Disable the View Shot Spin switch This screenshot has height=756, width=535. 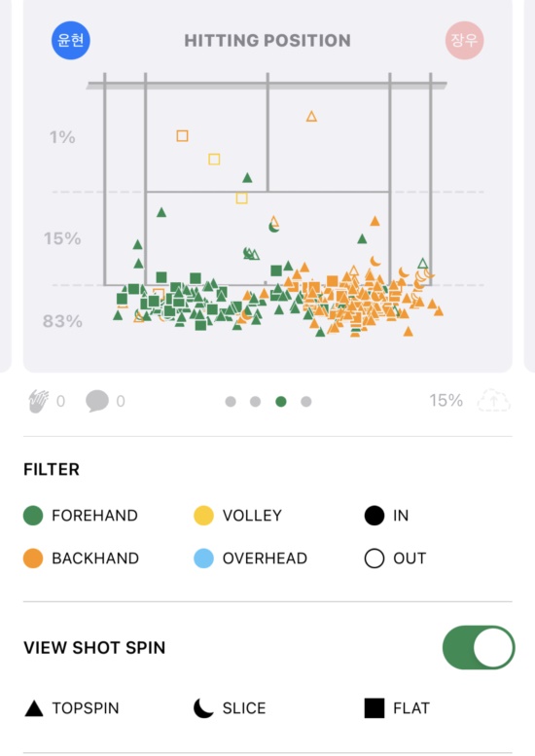tap(479, 648)
